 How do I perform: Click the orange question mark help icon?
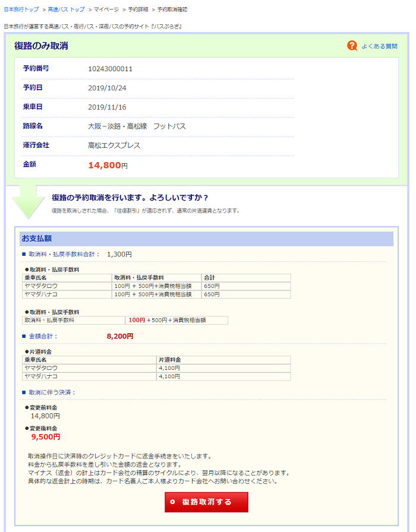point(352,46)
